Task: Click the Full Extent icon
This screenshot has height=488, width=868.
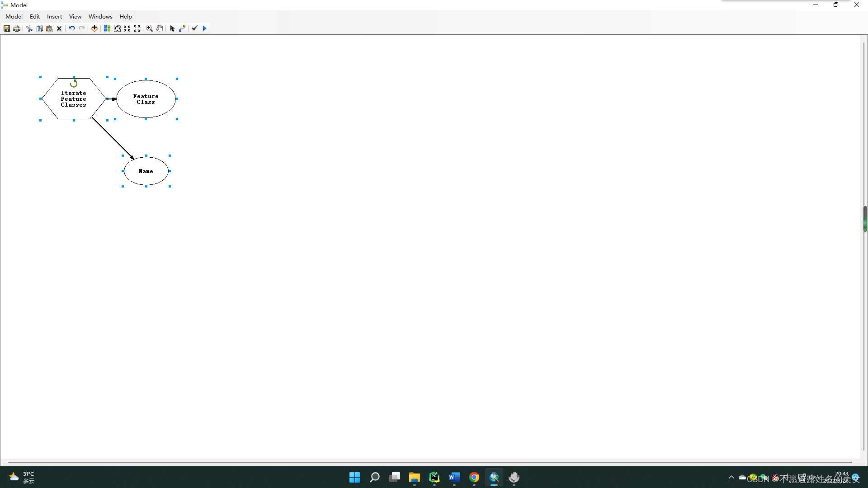Action: pos(117,28)
